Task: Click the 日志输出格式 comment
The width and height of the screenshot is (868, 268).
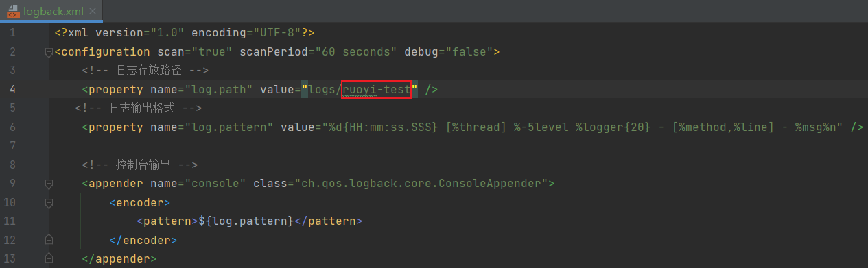Action: point(139,108)
